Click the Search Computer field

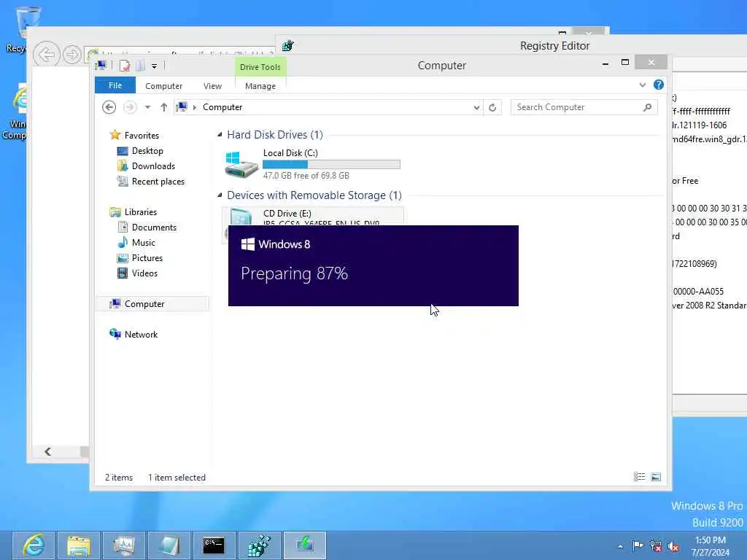tap(584, 107)
